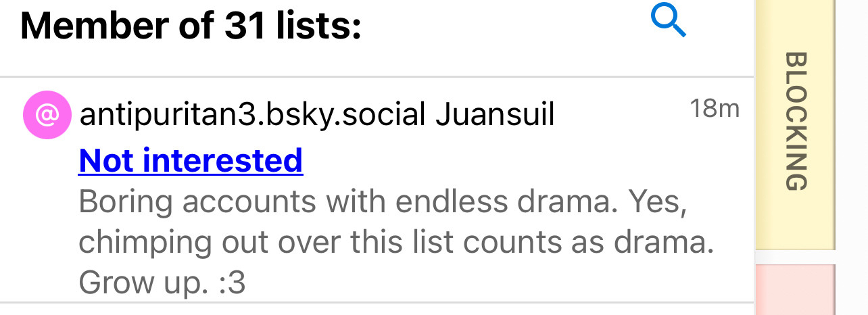Viewport: 868px width, 315px height.
Task: Click the 18m timestamp
Action: pyautogui.click(x=715, y=108)
